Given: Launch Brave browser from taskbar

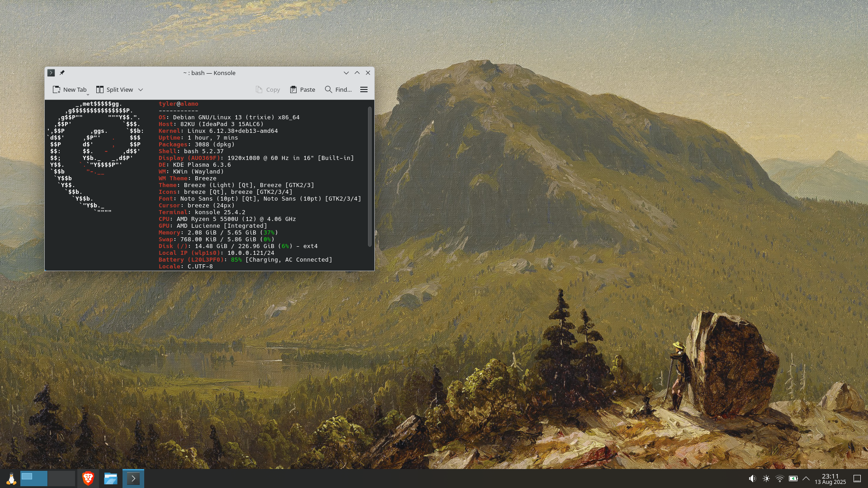Looking at the screenshot, I should pyautogui.click(x=88, y=479).
